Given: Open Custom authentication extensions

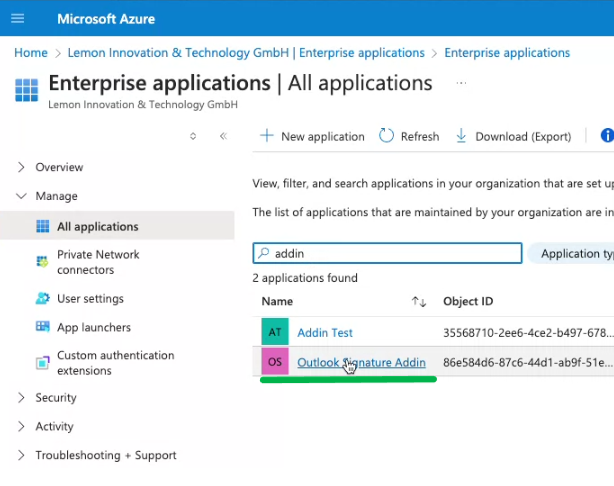Looking at the screenshot, I should [x=116, y=363].
